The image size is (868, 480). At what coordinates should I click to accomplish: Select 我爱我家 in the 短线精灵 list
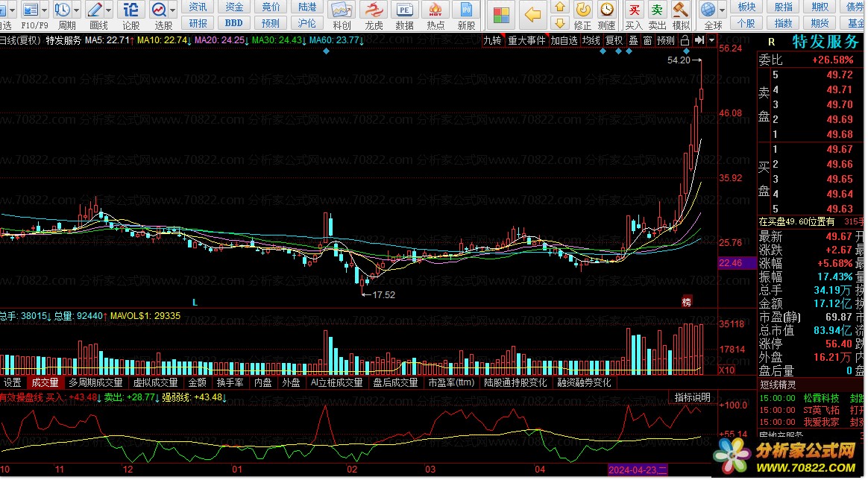coord(821,422)
